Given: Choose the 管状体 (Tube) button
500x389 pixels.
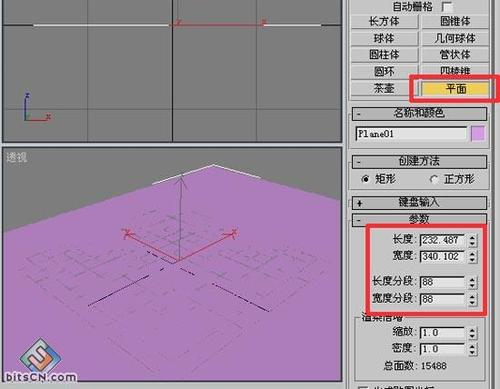Looking at the screenshot, I should click(455, 55).
